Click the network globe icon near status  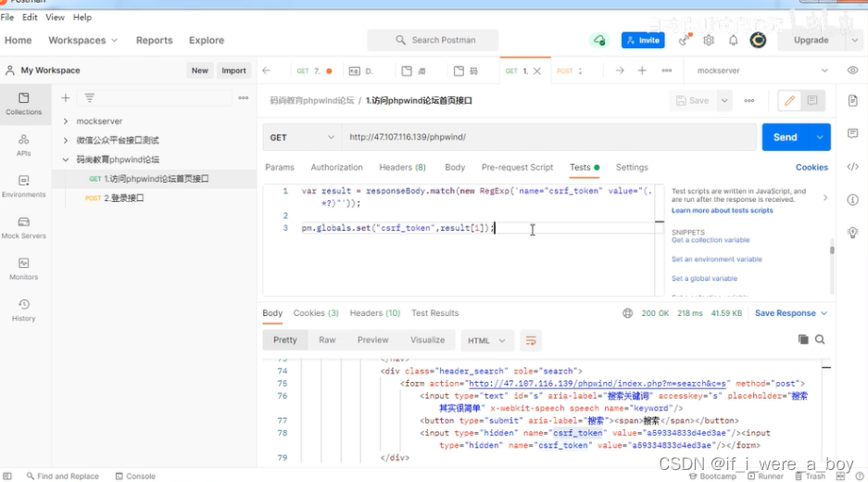[627, 313]
